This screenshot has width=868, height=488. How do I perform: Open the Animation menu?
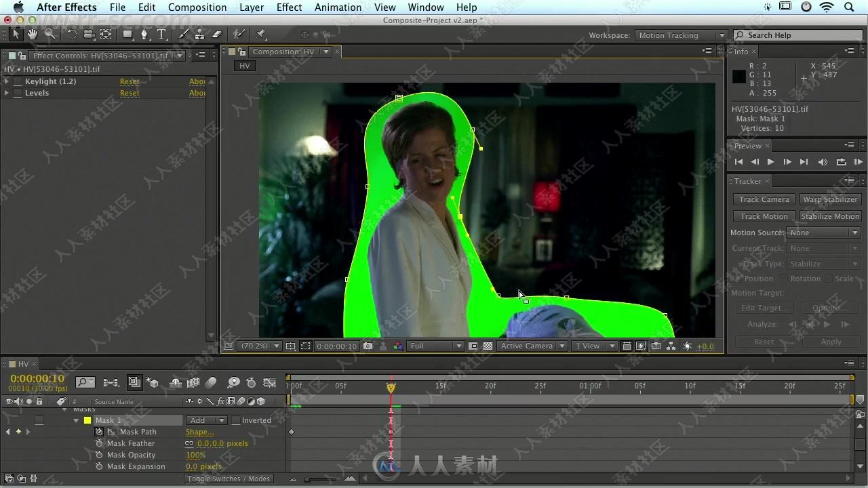coord(338,7)
